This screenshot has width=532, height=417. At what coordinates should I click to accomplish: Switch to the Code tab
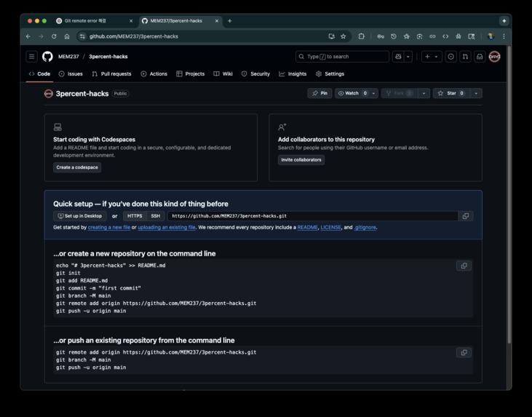[40, 74]
